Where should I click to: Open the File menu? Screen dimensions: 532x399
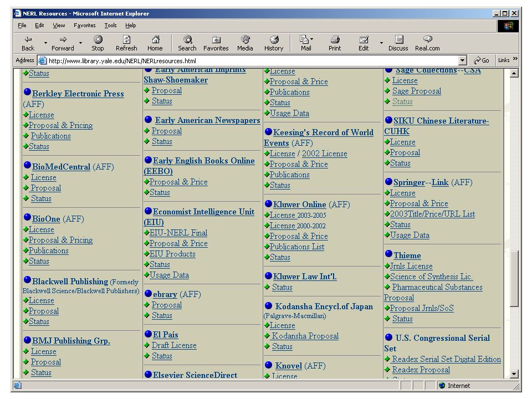click(x=22, y=25)
